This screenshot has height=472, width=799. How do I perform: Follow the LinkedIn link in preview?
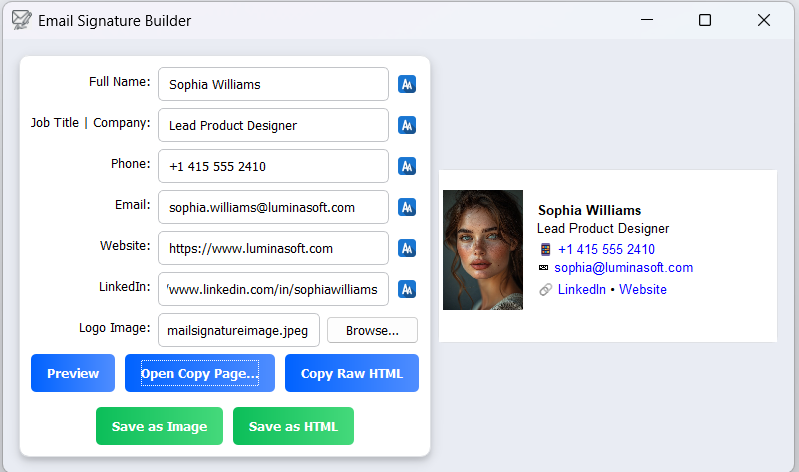[x=582, y=290]
